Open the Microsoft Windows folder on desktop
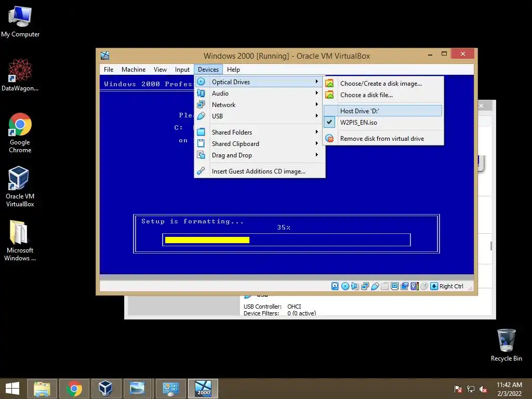 [20, 241]
